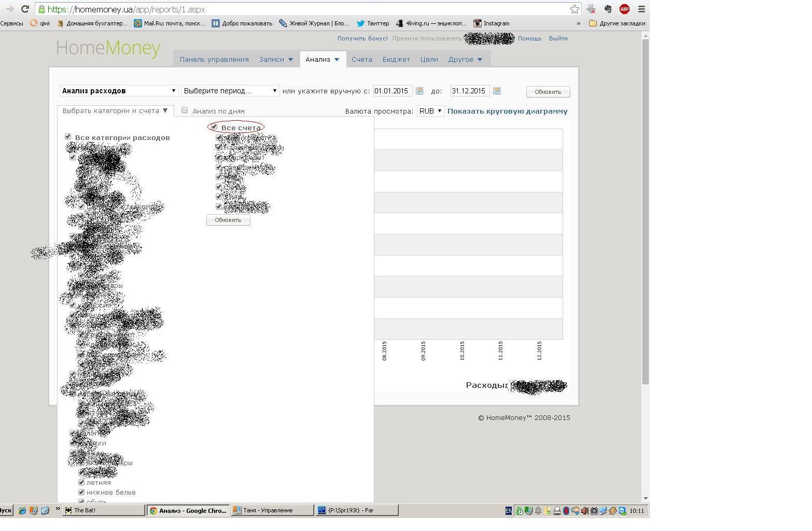Launch Internet Explorer from the quick launch
Image resolution: width=812 pixels, height=531 pixels.
(x=22, y=511)
